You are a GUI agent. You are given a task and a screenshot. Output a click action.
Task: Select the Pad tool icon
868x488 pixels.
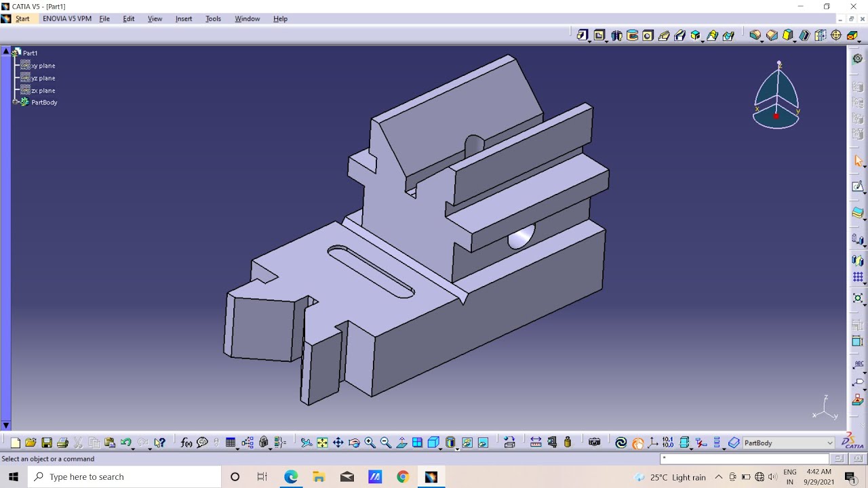583,35
